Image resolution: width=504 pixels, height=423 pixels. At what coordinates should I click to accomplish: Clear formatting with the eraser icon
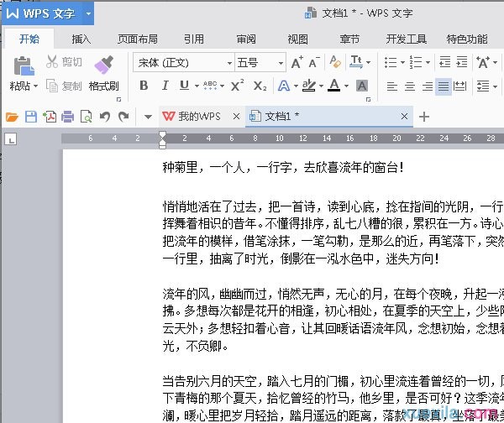(x=335, y=61)
